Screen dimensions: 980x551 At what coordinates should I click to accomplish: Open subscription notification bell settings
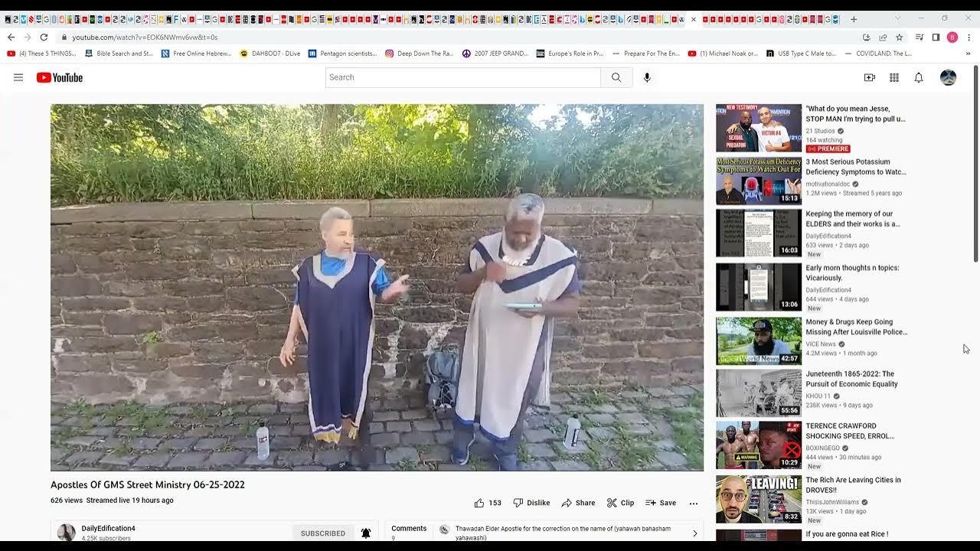[366, 533]
